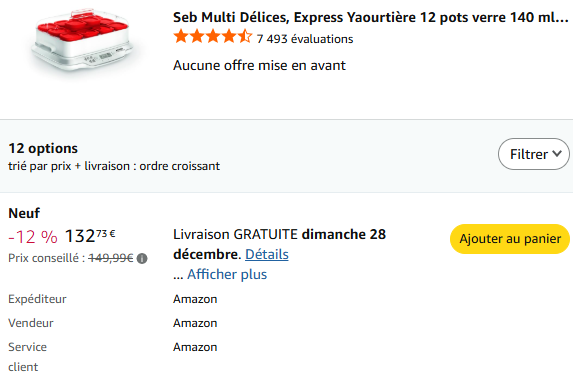Click the 12 options heading
This screenshot has height=377, width=573.
(43, 148)
